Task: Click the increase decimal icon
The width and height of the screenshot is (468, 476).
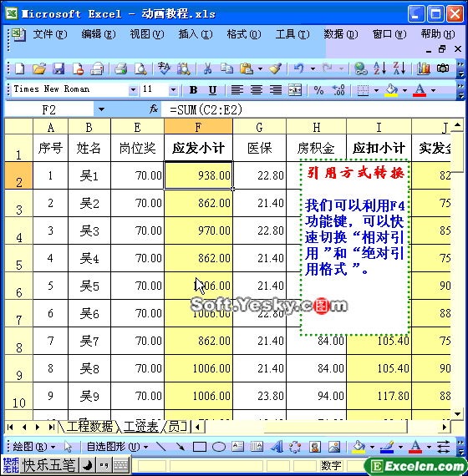Action: (x=338, y=90)
